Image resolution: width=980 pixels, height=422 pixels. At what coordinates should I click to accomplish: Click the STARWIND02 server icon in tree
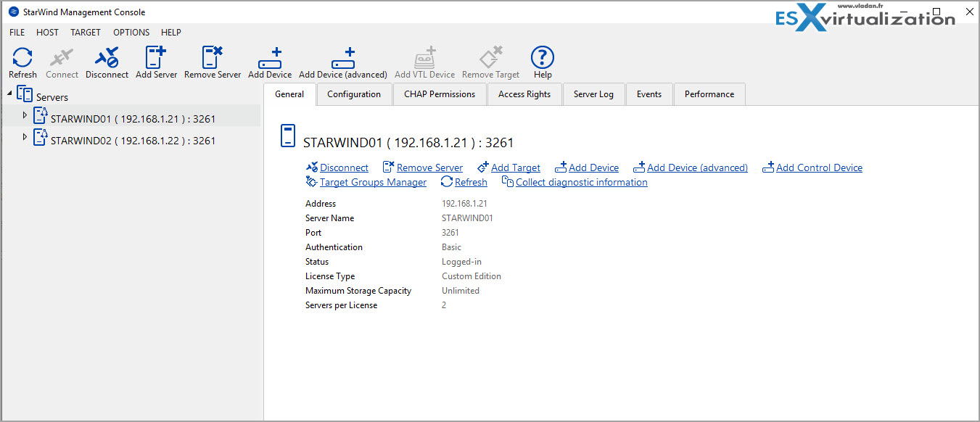[x=41, y=138]
